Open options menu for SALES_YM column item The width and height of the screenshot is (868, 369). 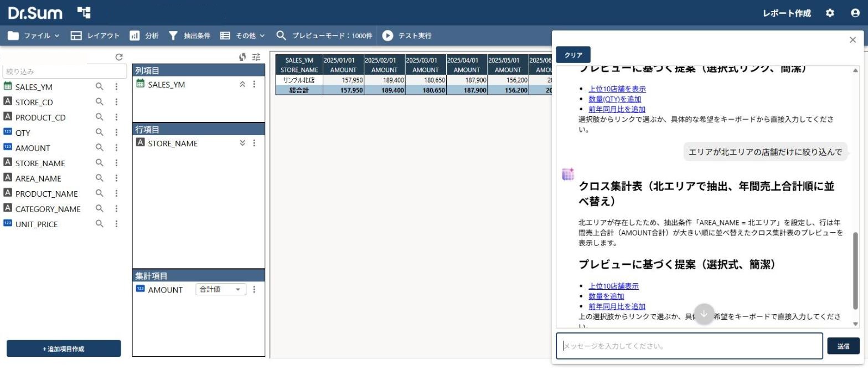click(254, 84)
